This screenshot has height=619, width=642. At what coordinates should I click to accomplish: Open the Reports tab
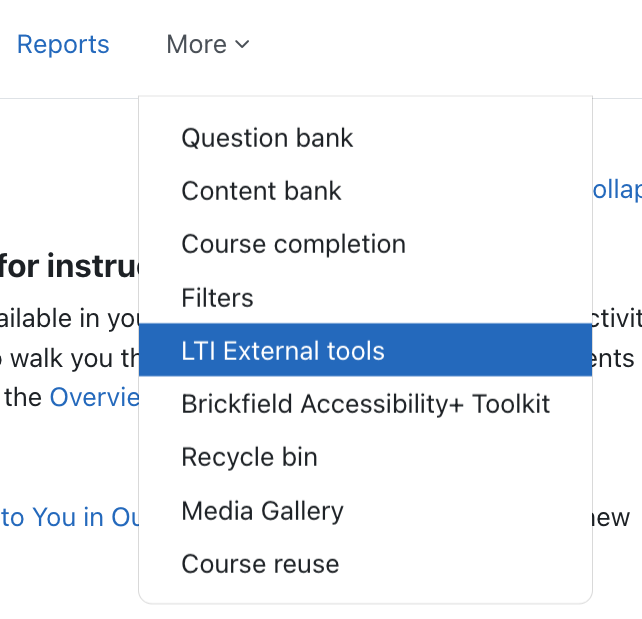pos(63,44)
